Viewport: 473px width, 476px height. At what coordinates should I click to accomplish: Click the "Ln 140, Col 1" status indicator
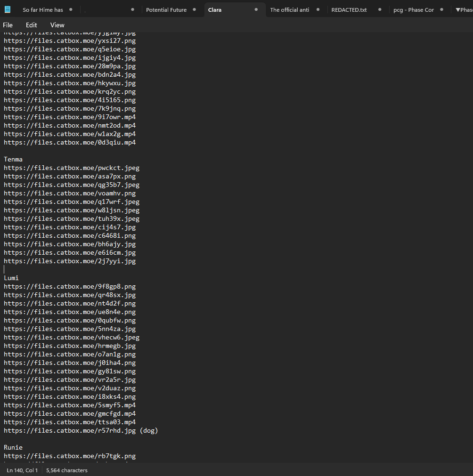click(22, 470)
